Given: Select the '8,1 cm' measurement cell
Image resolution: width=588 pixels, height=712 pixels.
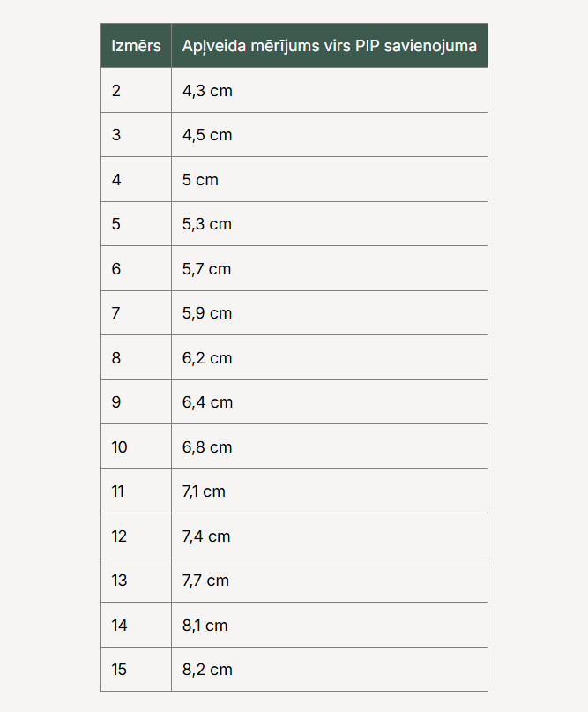Looking at the screenshot, I should click(205, 626).
